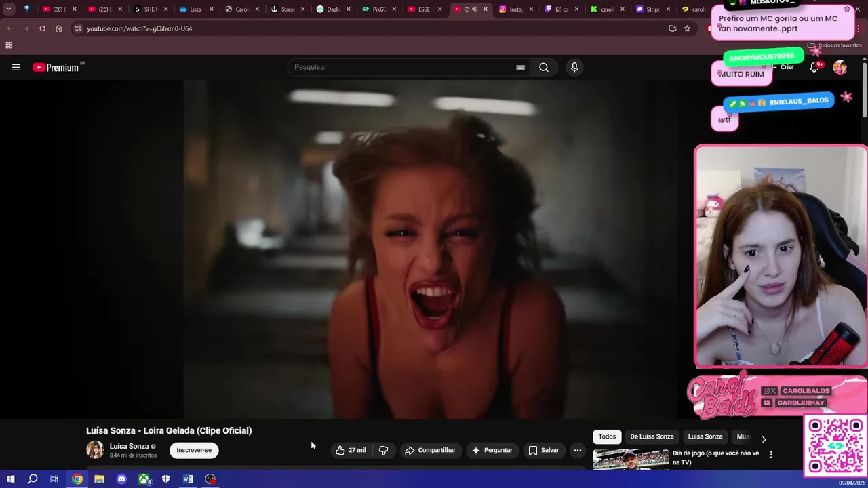Open Windows Security shield on taskbar
This screenshot has width=868, height=488.
[x=165, y=479]
